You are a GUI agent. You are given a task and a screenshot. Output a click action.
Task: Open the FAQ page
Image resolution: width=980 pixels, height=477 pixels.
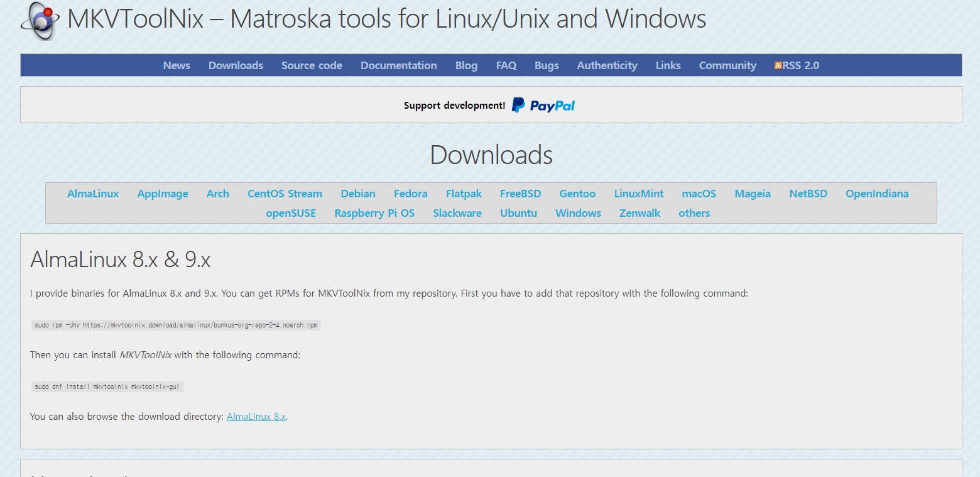point(506,65)
